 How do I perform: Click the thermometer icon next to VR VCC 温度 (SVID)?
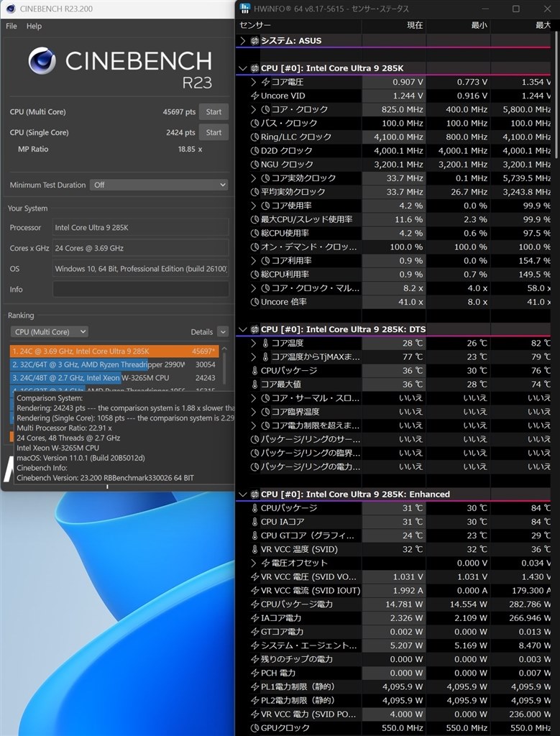coord(255,549)
